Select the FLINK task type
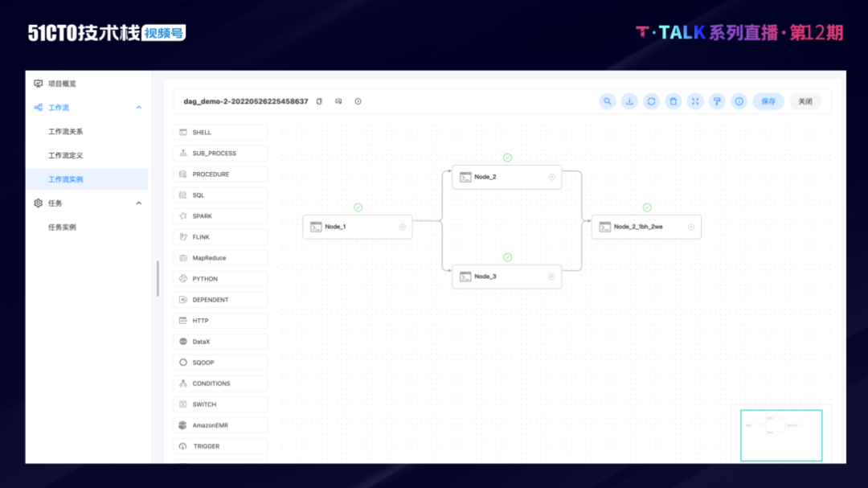868x488 pixels. (x=220, y=237)
